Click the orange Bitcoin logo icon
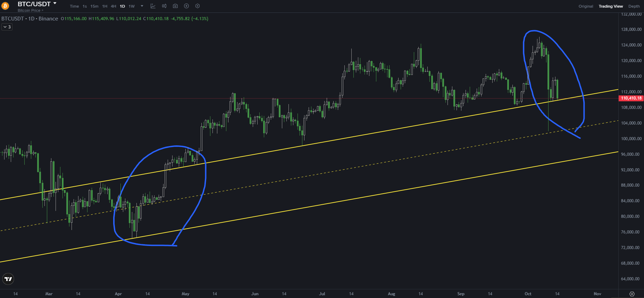This screenshot has height=298, width=644. pos(5,6)
